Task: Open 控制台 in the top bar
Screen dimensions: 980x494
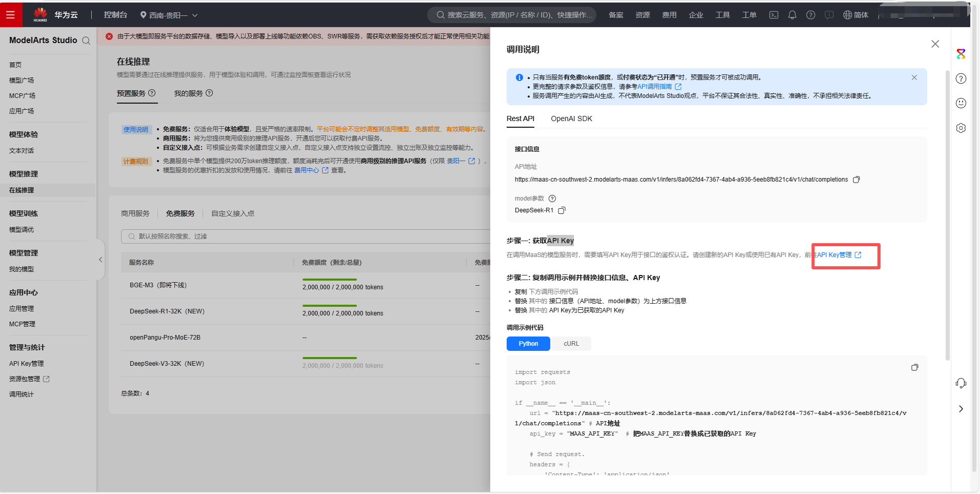Action: coord(115,15)
